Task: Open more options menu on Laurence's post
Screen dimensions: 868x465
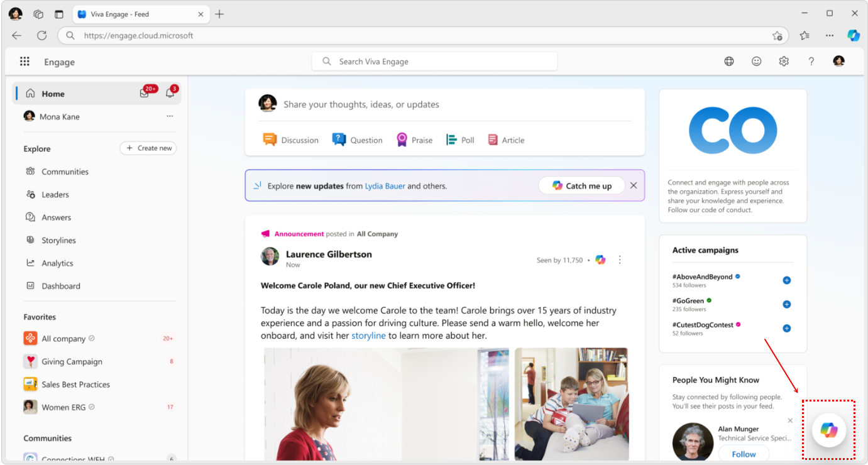Action: 620,260
